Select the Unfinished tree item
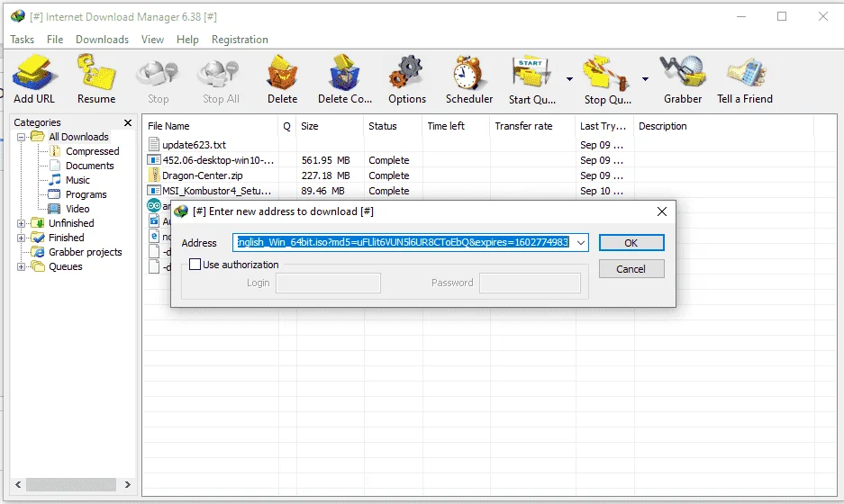 pyautogui.click(x=71, y=223)
